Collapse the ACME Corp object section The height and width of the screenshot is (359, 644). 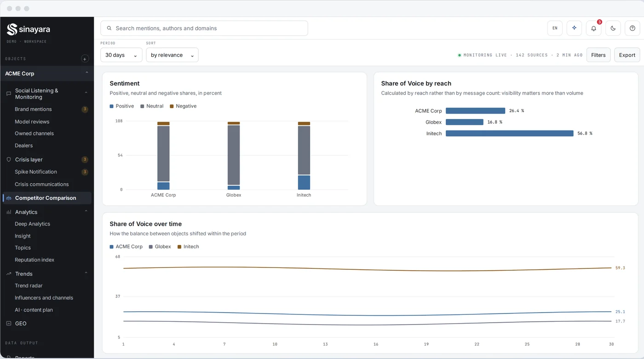86,73
